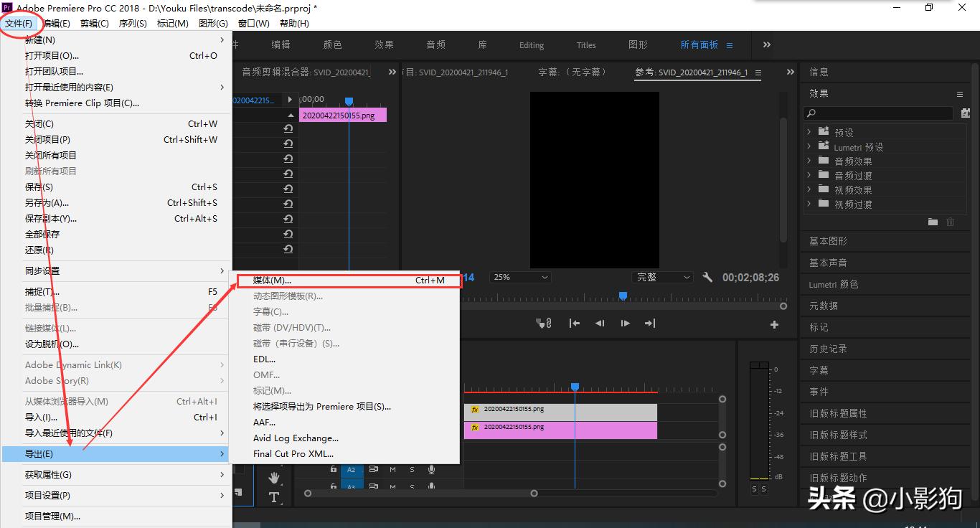Open the 历史记录 panel
980x528 pixels.
point(828,349)
